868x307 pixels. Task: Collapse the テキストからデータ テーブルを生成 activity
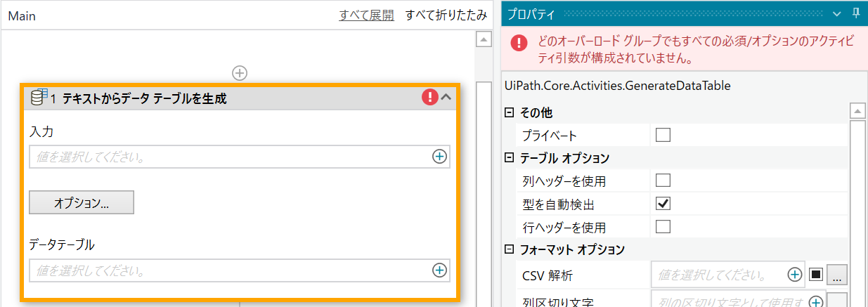pos(446,98)
